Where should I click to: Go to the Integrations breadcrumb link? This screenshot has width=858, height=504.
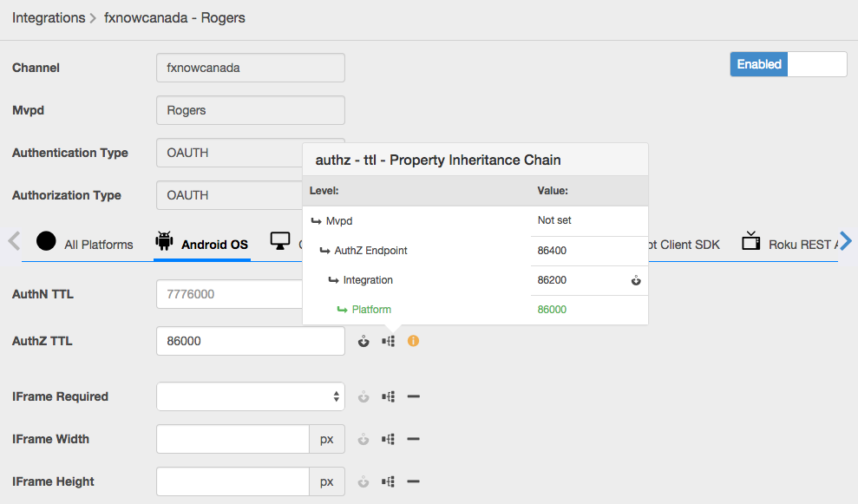coord(49,17)
